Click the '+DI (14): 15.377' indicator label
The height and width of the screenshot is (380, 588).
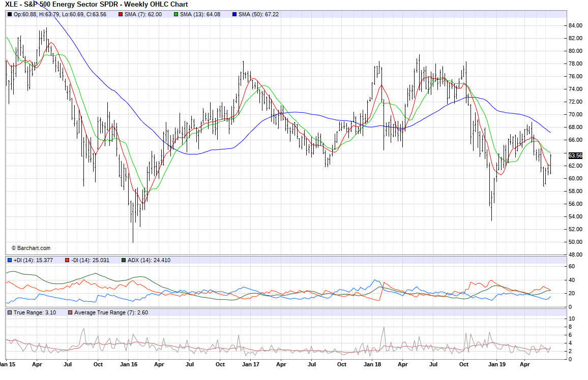34,260
